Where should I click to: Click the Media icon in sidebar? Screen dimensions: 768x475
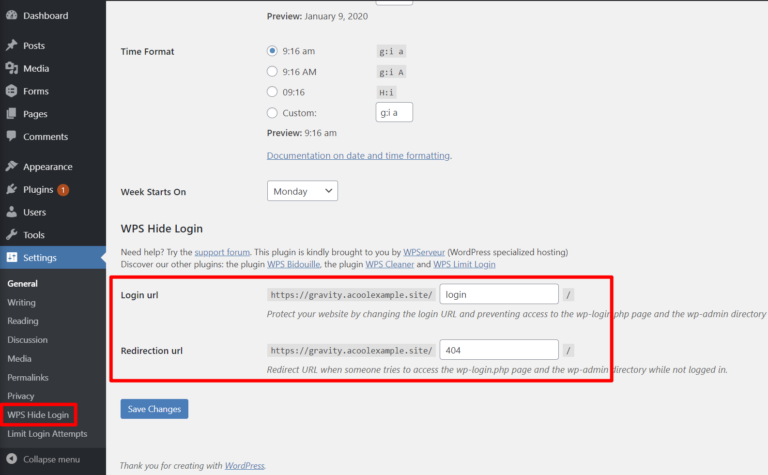coord(12,69)
